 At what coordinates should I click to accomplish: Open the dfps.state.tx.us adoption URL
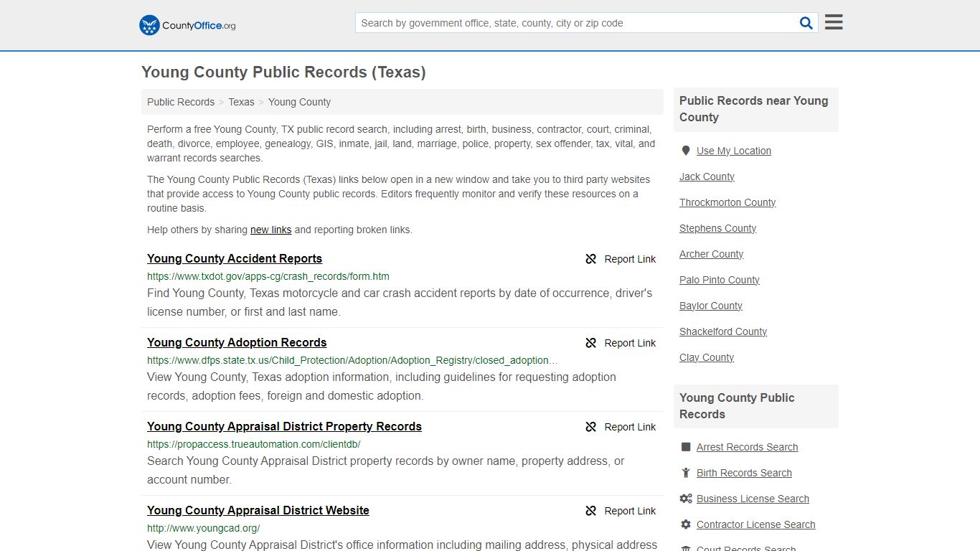352,360
